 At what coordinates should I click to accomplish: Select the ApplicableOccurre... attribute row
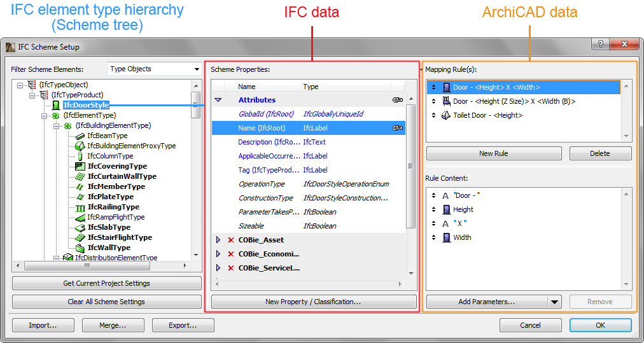(x=309, y=156)
